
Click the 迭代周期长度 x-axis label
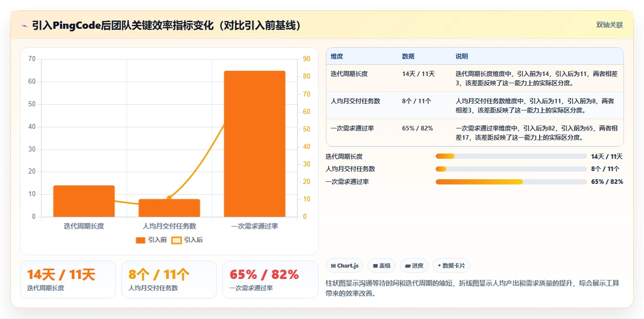click(84, 226)
